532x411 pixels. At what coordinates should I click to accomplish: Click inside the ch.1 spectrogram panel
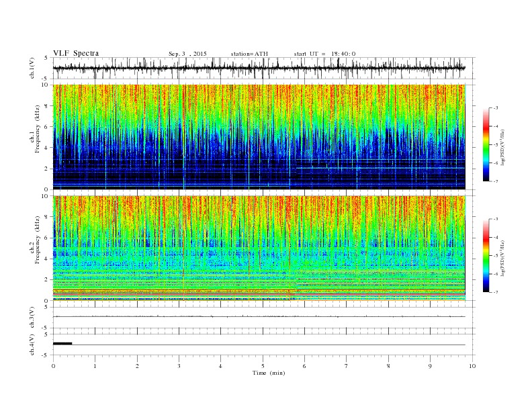[259, 137]
